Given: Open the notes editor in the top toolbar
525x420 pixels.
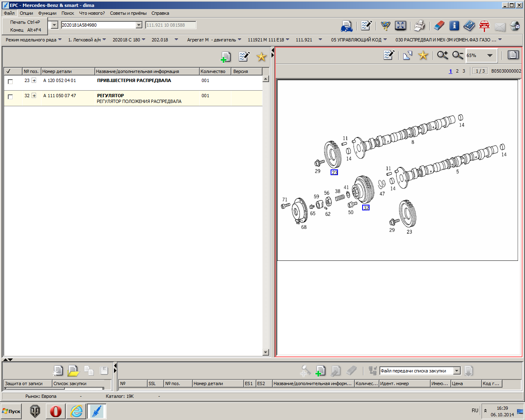Looking at the screenshot, I should coord(366,25).
